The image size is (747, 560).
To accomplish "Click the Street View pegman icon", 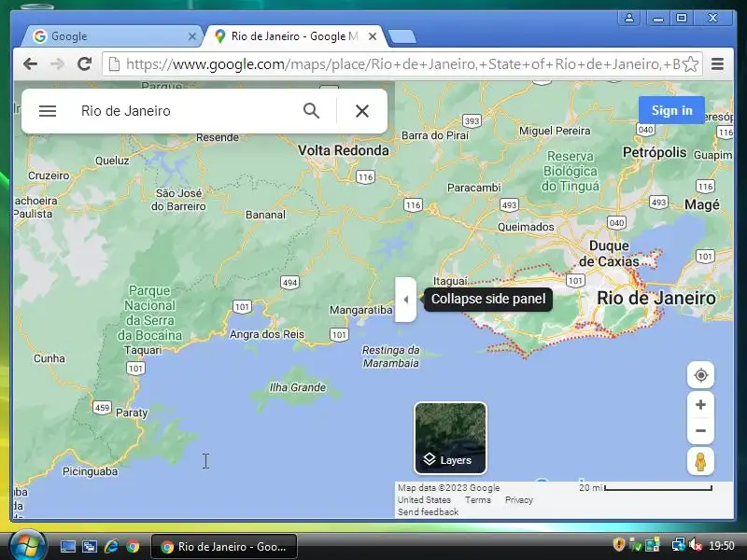I will [700, 461].
